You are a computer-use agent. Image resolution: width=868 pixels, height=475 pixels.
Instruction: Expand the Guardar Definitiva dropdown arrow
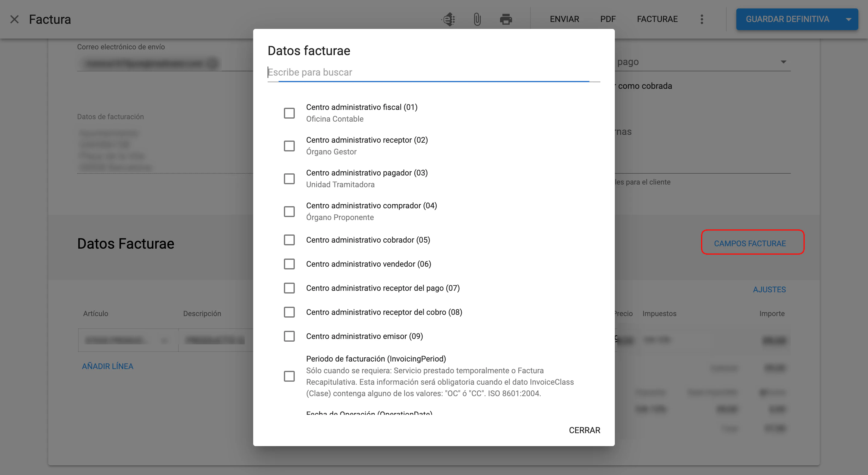[x=848, y=19]
